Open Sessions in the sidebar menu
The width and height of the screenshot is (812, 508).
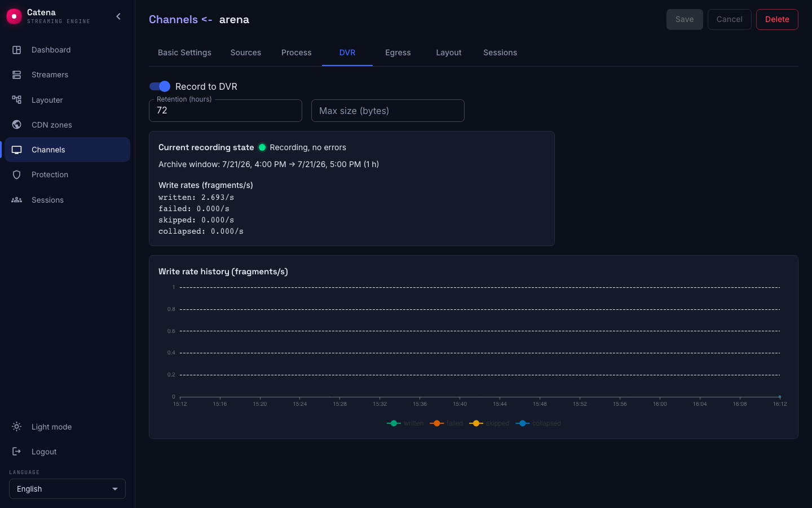(x=68, y=200)
